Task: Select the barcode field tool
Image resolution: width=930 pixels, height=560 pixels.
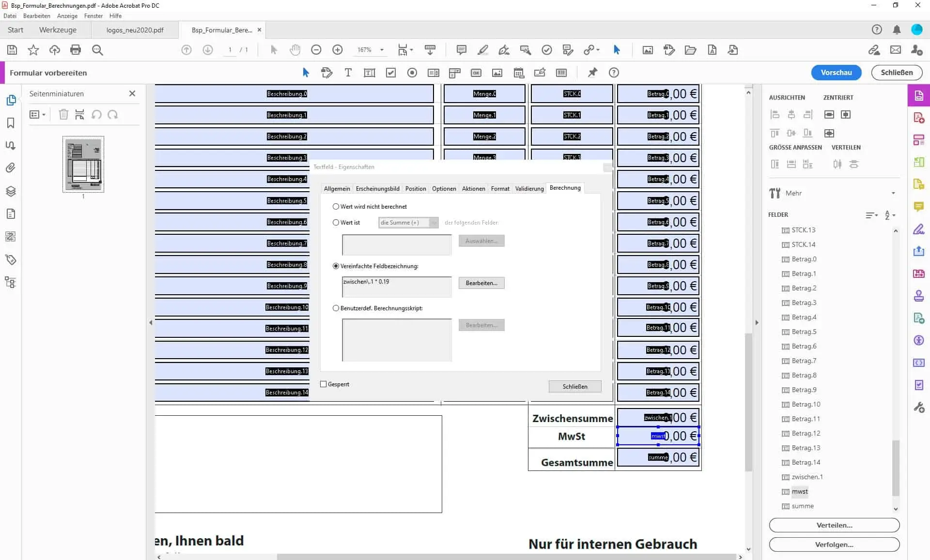Action: [561, 73]
